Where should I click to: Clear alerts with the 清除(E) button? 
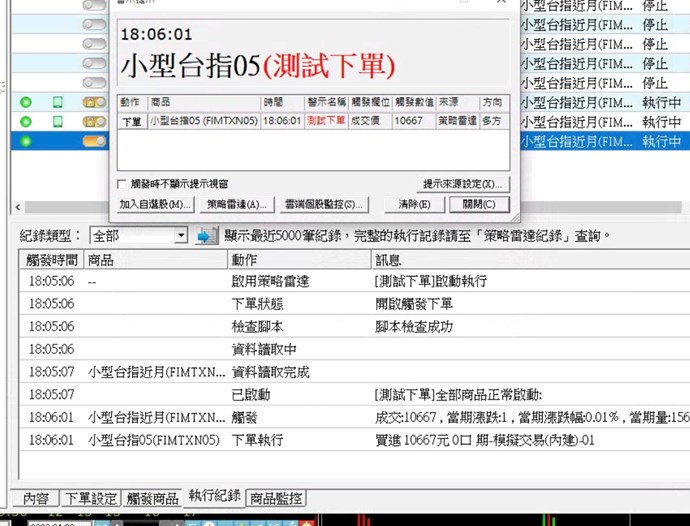[414, 204]
